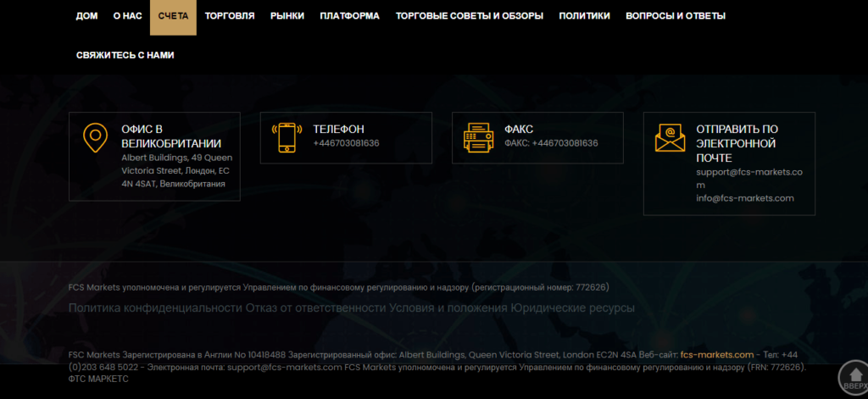Screen dimensions: 868x399
Task: Go to the О НАС page
Action: 128,16
